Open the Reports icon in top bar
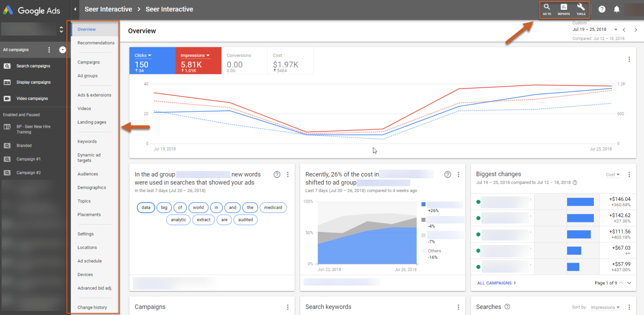 pyautogui.click(x=563, y=9)
